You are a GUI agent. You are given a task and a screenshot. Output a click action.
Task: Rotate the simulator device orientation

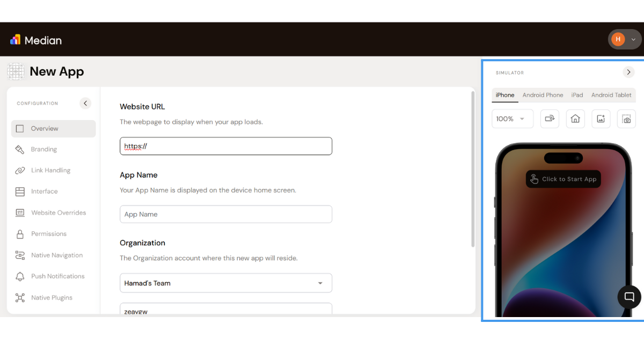(550, 119)
